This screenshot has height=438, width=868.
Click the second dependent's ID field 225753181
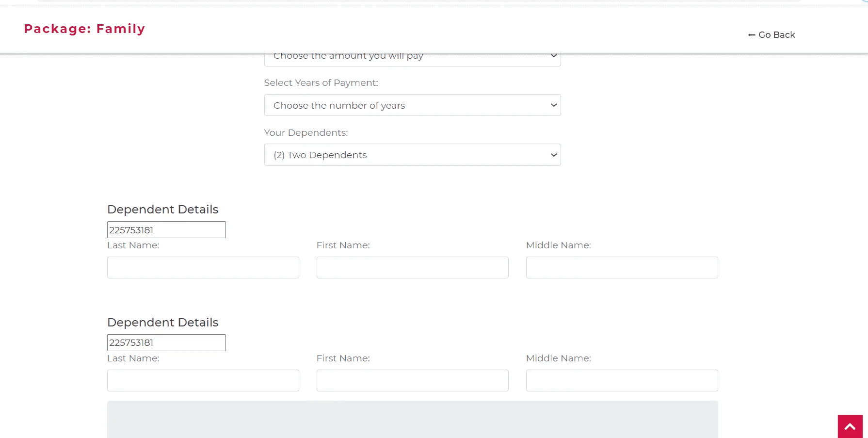tap(166, 342)
